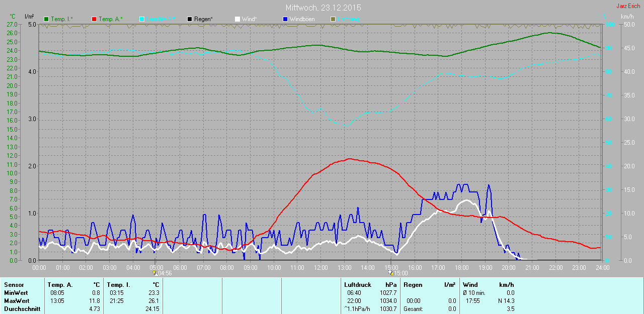Click the wind maximum time '17:55'
Screen dimensions: 644x314
point(473,301)
